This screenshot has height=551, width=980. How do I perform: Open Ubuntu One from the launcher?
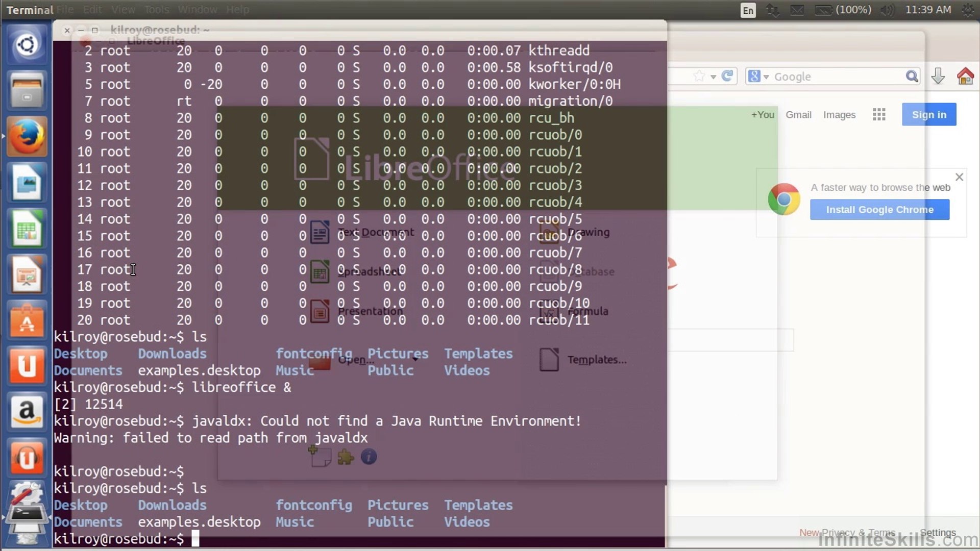click(27, 366)
